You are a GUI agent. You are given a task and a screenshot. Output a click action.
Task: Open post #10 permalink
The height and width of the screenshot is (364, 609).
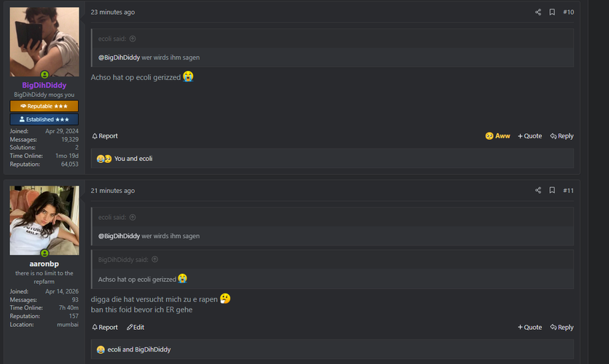(568, 12)
